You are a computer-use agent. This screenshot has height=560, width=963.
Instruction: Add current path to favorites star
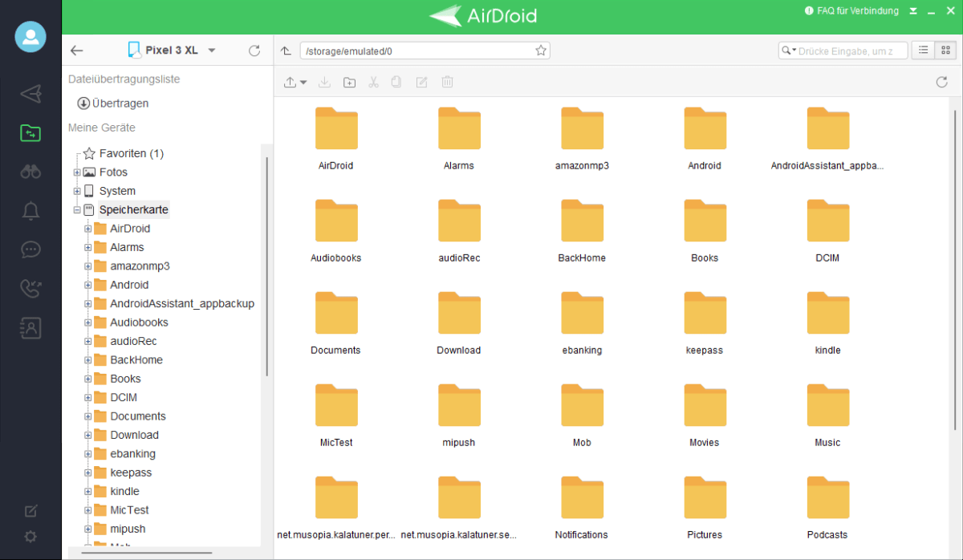(x=541, y=51)
